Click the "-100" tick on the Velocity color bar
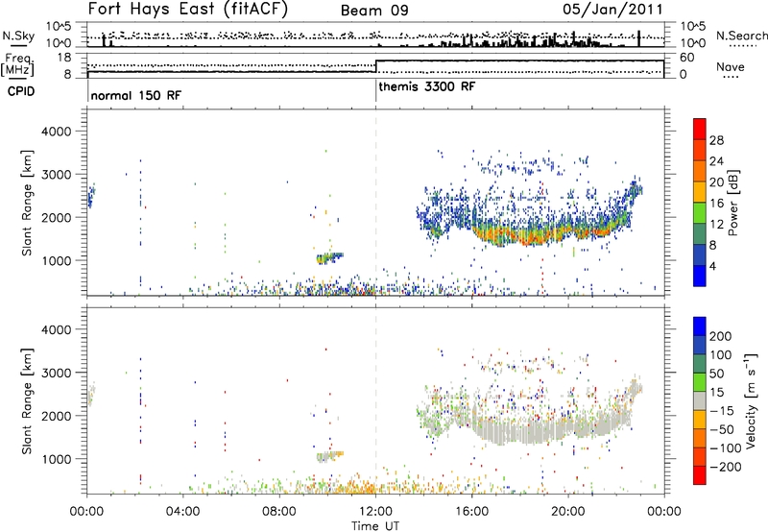Viewport: 768px width, 532px height. (725, 448)
